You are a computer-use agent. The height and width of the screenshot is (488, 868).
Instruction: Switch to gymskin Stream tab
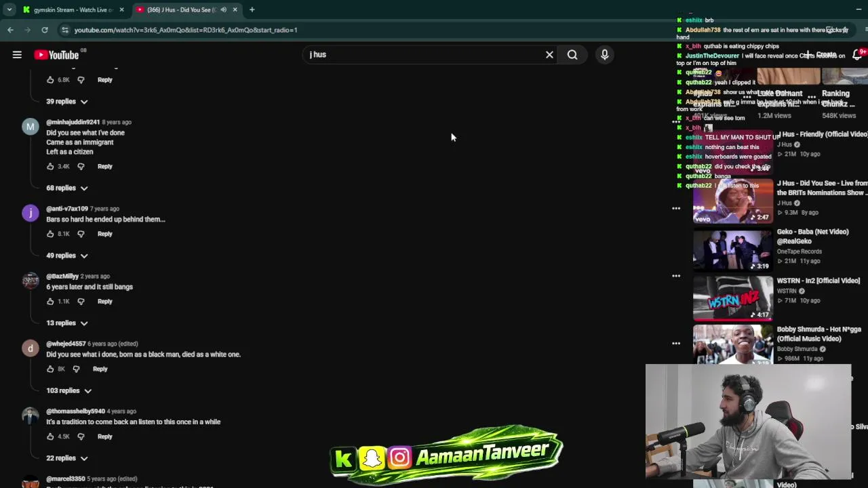point(73,9)
